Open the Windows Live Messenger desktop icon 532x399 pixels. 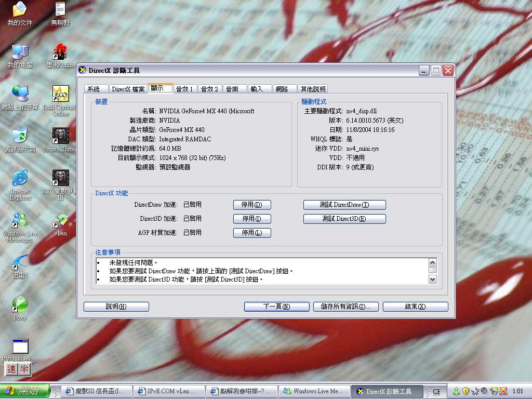point(20,220)
